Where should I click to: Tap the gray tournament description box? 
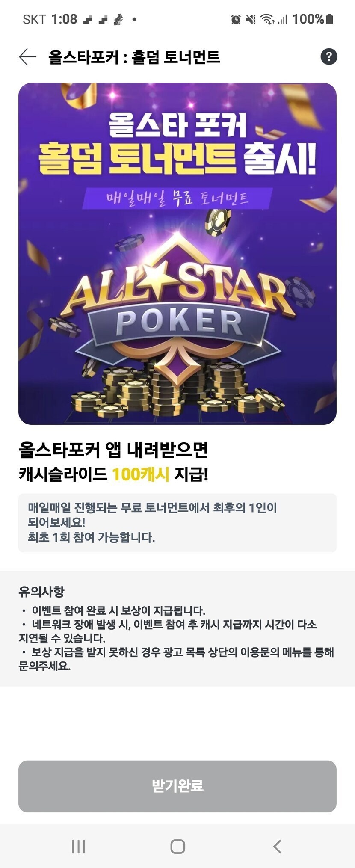[177, 523]
